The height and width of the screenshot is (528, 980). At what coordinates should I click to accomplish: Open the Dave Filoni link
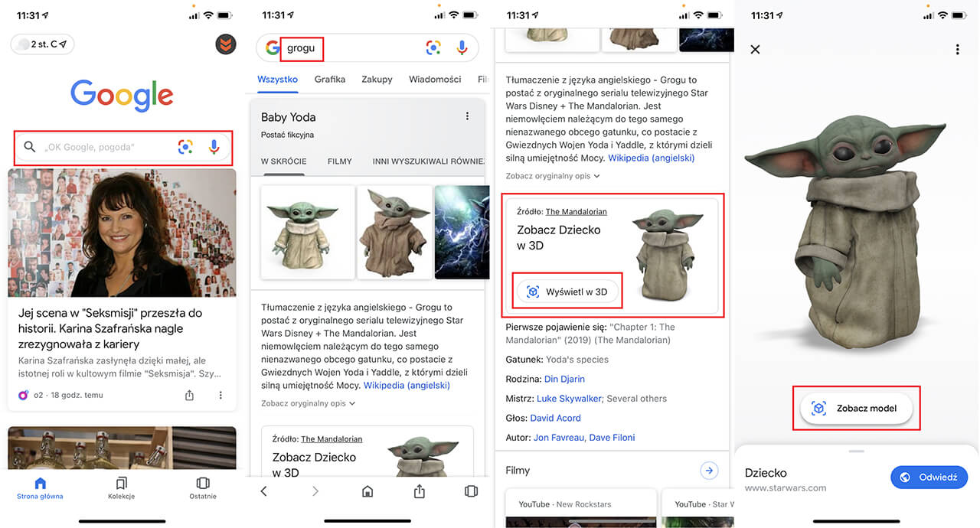click(x=611, y=438)
